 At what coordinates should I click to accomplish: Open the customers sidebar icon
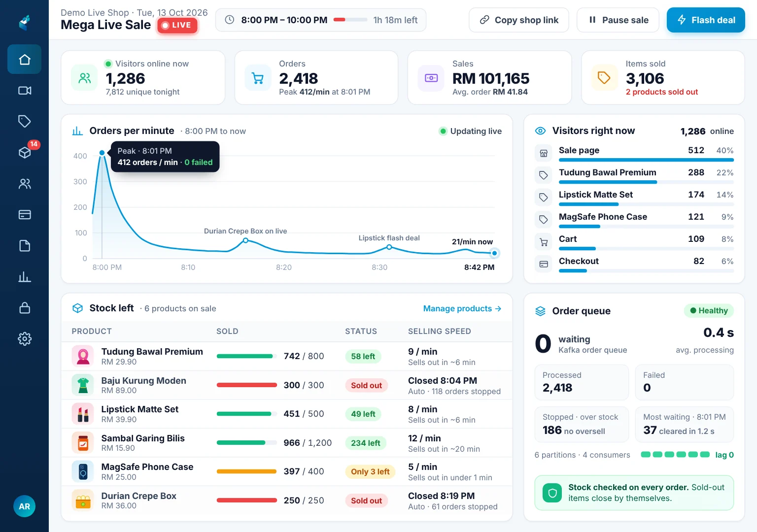pyautogui.click(x=25, y=184)
